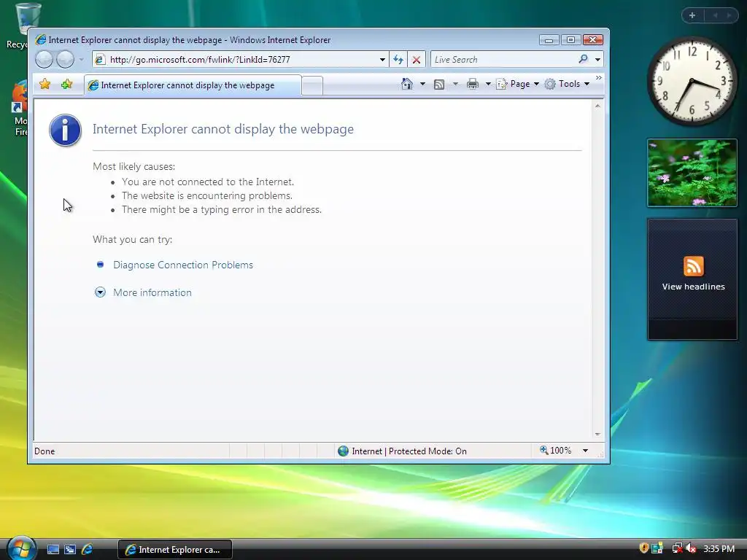The image size is (747, 560).
Task: Launch Internet Explorer from quick launch
Action: [x=88, y=550]
